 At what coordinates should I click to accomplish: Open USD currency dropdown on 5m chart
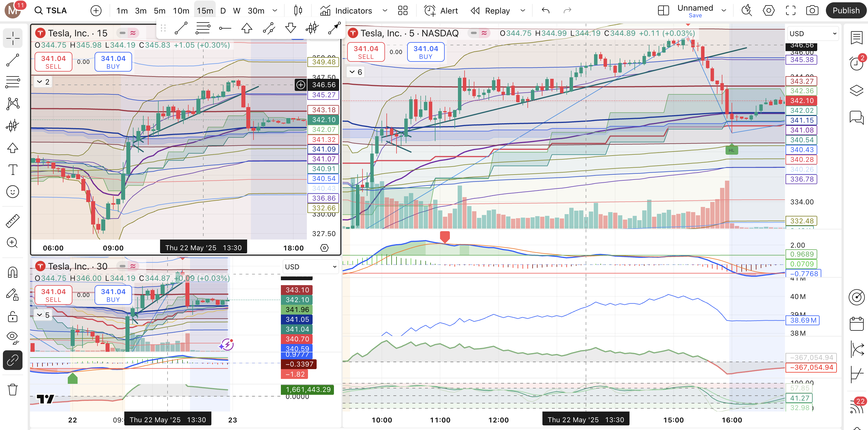pyautogui.click(x=813, y=33)
